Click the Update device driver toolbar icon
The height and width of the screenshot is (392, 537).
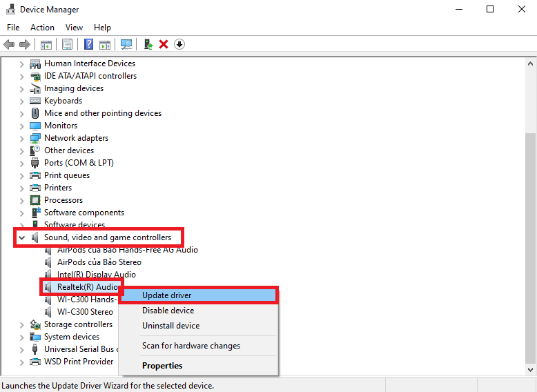pyautogui.click(x=148, y=44)
